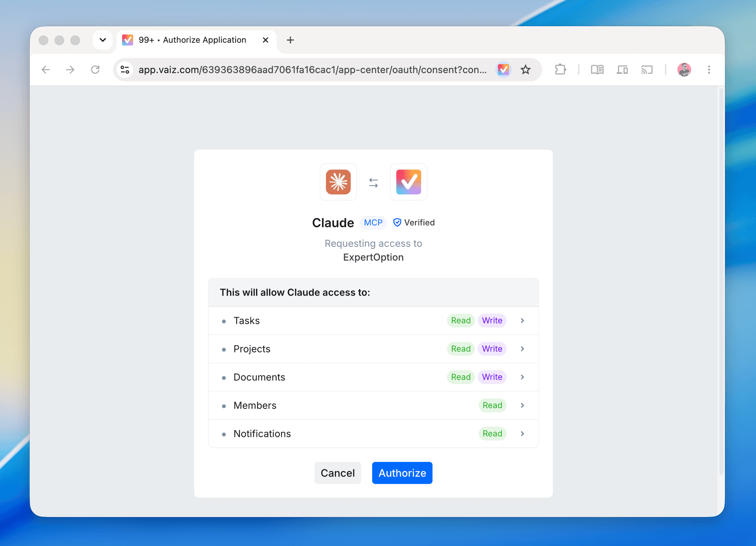Image resolution: width=756 pixels, height=546 pixels.
Task: Close the Authorize Application tab
Action: point(265,40)
